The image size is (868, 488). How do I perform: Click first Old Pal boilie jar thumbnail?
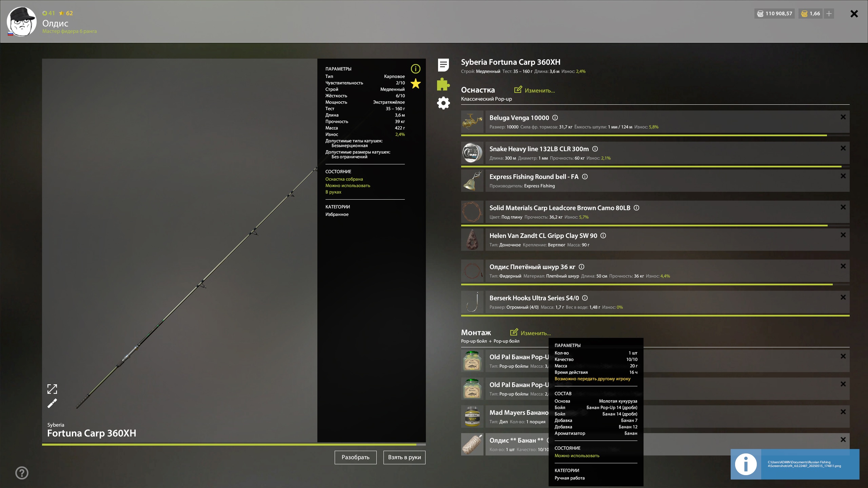[472, 361]
